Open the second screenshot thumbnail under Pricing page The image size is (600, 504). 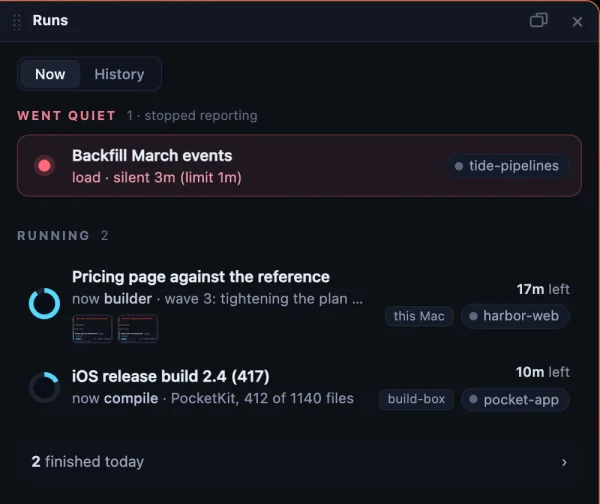[138, 328]
